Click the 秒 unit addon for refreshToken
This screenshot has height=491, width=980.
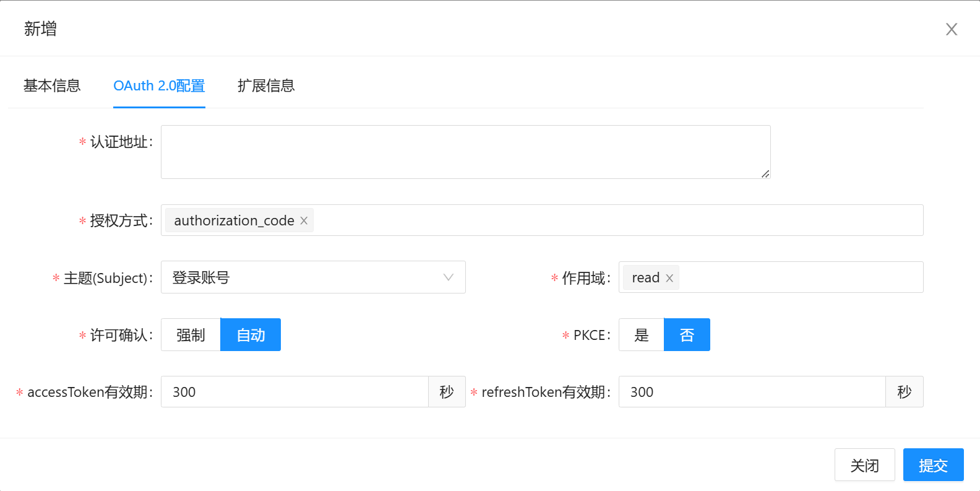pyautogui.click(x=904, y=392)
